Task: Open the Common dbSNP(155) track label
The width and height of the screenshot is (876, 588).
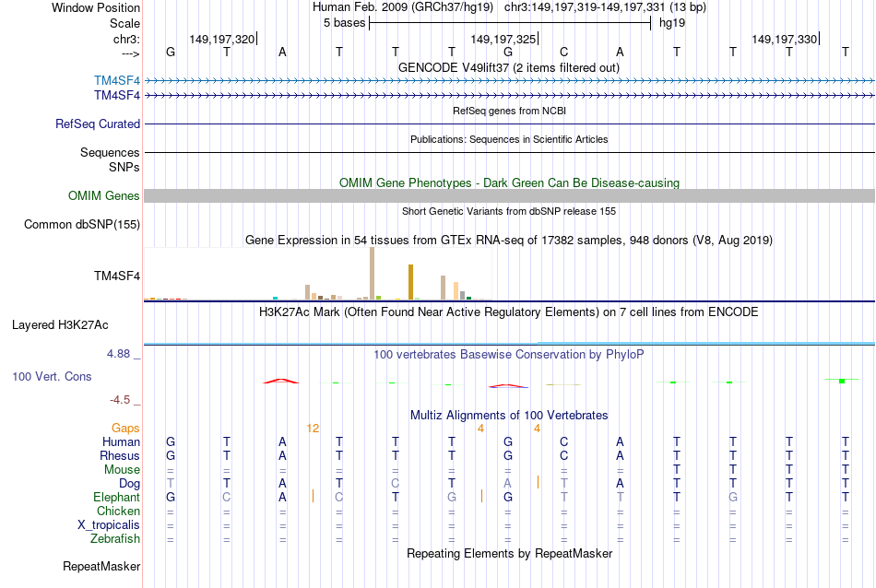Action: (x=82, y=225)
